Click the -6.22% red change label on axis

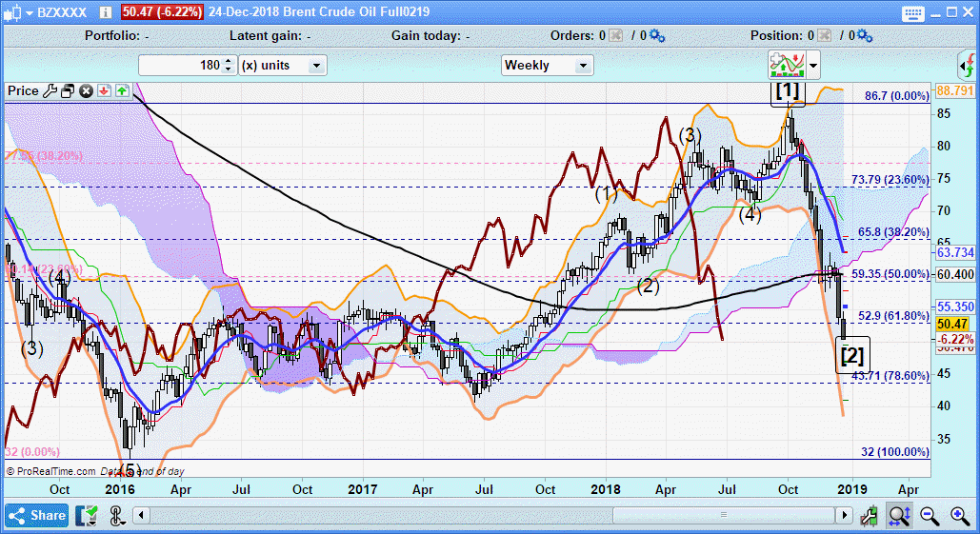[x=955, y=339]
